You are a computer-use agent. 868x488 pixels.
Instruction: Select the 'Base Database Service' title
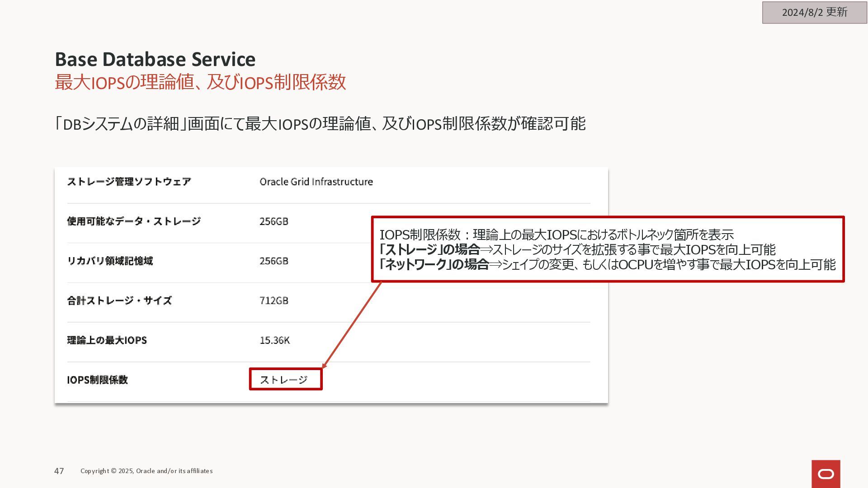[155, 59]
